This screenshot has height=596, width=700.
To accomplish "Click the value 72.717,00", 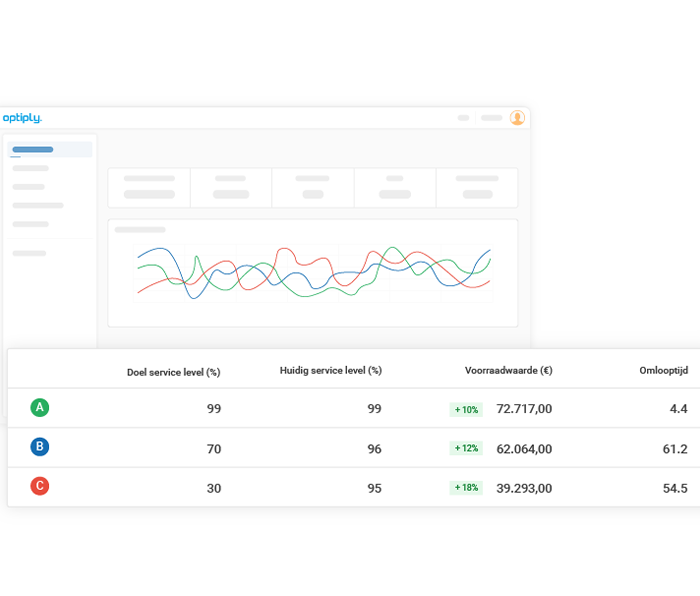I will tap(524, 409).
